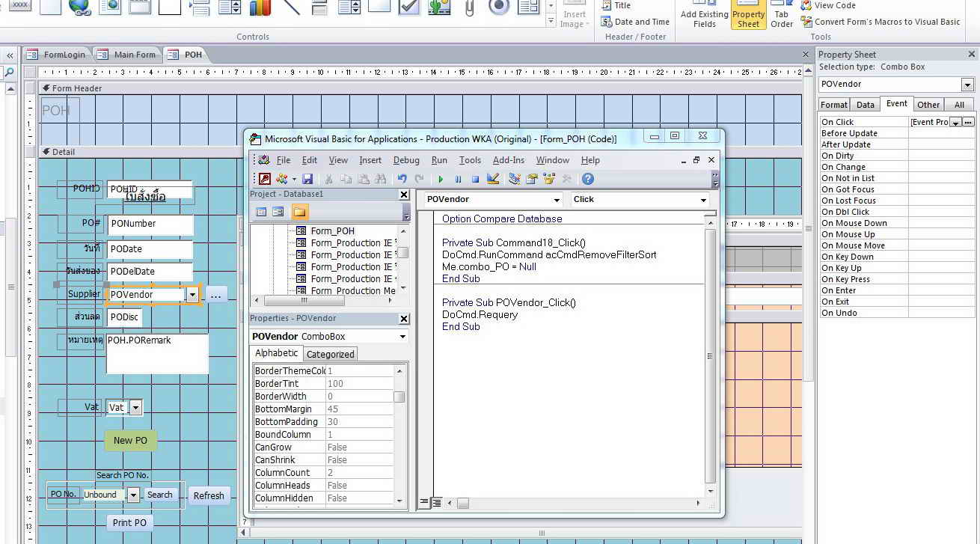980x544 pixels.
Task: Open the Property Sheet selection dropdown showing POVendor
Action: pyautogui.click(x=967, y=85)
